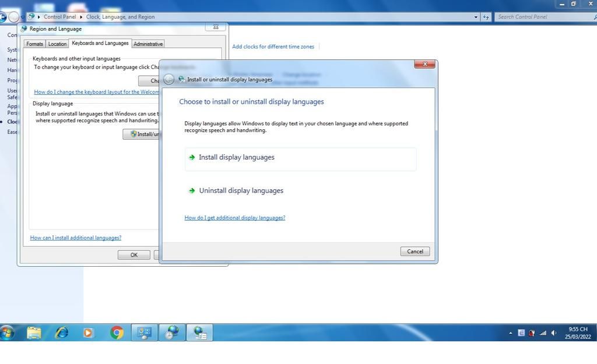Viewport: 597px width, 364px height.
Task: Show hidden system tray icons
Action: [511, 333]
